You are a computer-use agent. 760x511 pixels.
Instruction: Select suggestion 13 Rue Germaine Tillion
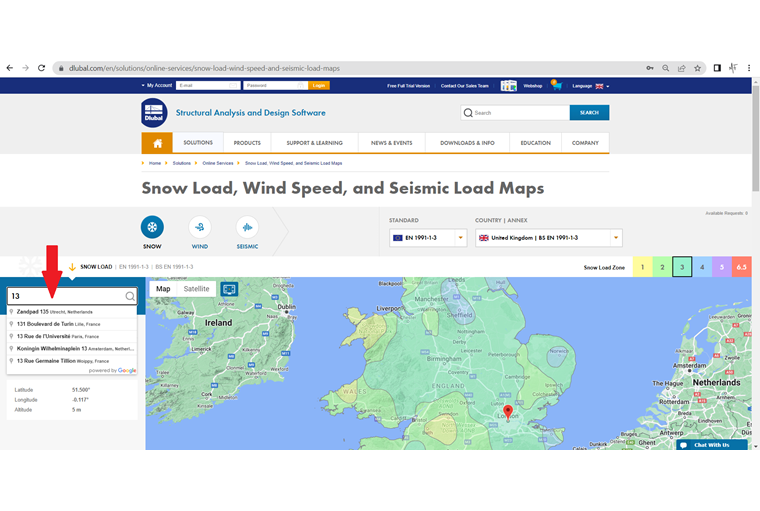pyautogui.click(x=72, y=361)
